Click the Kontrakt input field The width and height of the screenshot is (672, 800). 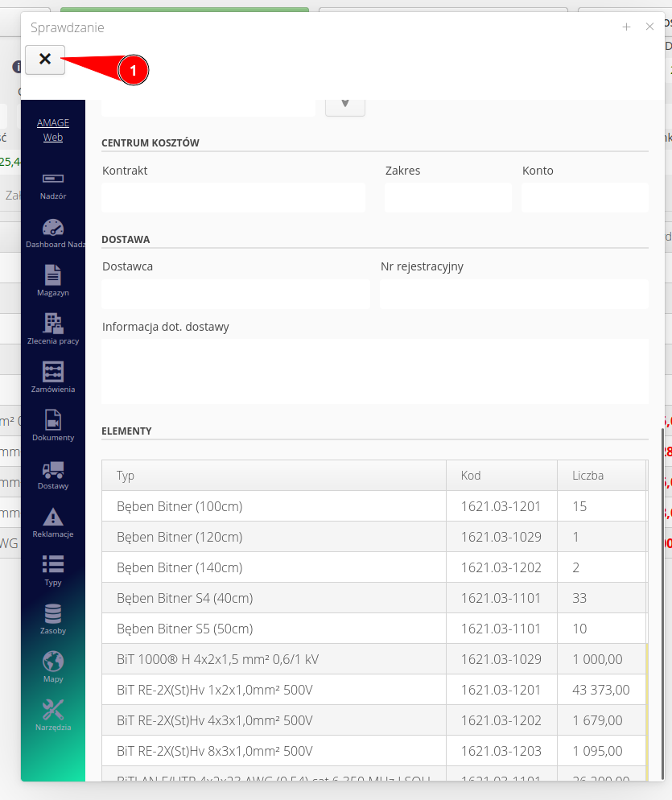pyautogui.click(x=233, y=197)
